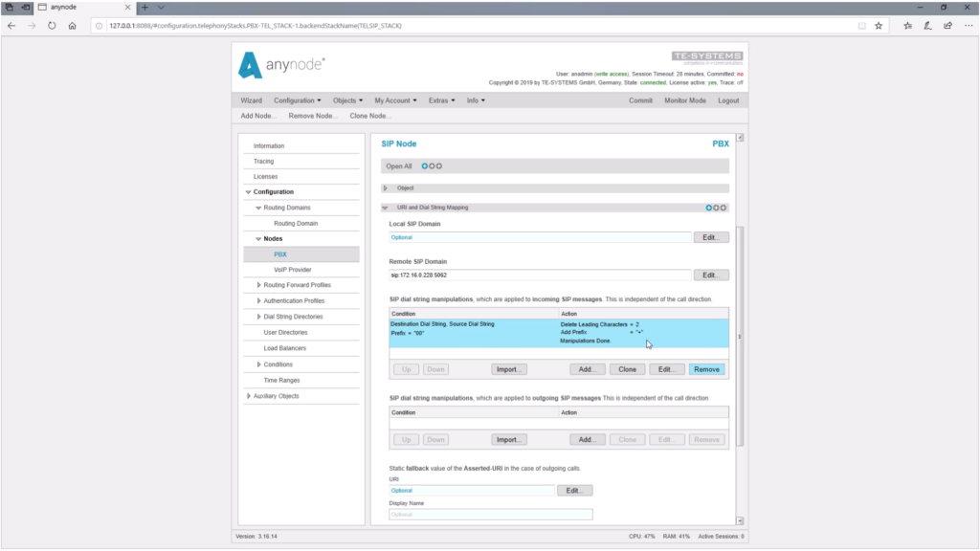
Task: Click the scroll down arrow of panel
Action: [740, 520]
